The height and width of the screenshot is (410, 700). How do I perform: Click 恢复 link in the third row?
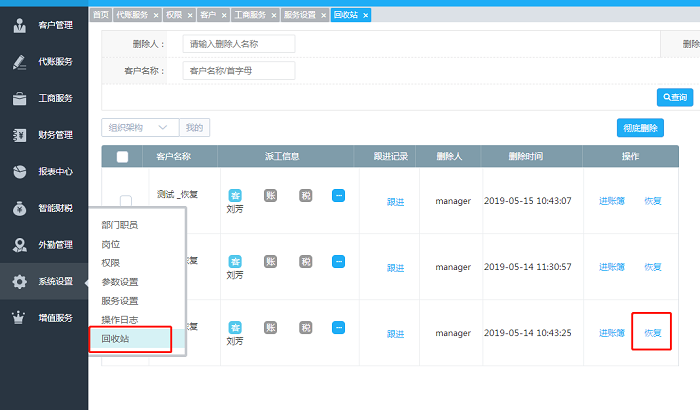(x=652, y=333)
